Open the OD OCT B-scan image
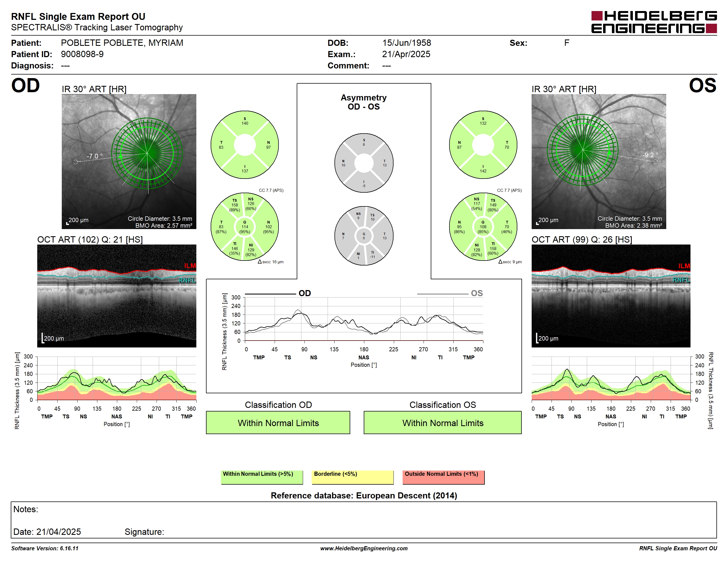 (117, 296)
